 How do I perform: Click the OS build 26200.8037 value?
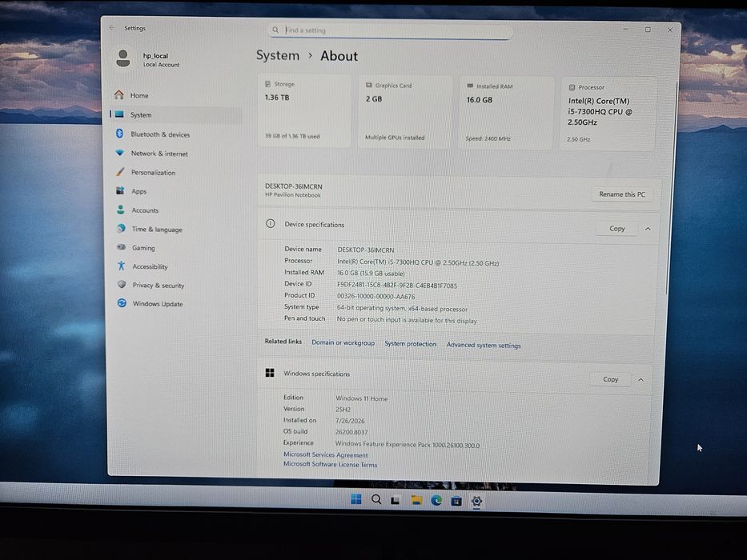[x=351, y=432]
